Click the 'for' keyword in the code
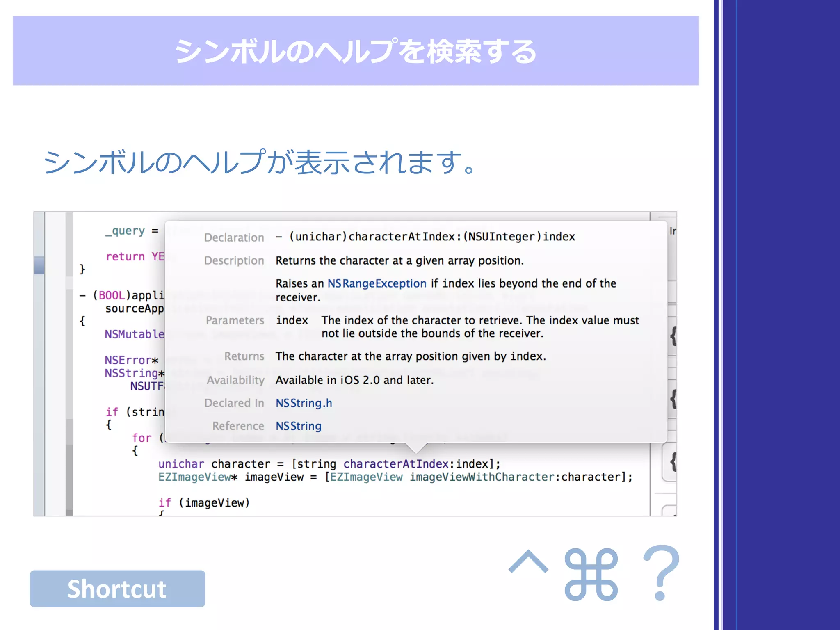This screenshot has width=840, height=630. pyautogui.click(x=142, y=438)
